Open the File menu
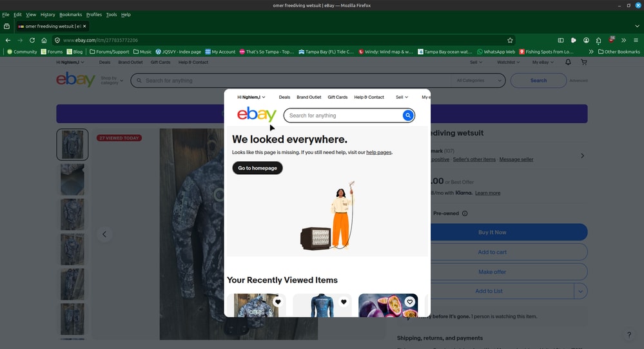This screenshot has height=349, width=644. coord(6,14)
